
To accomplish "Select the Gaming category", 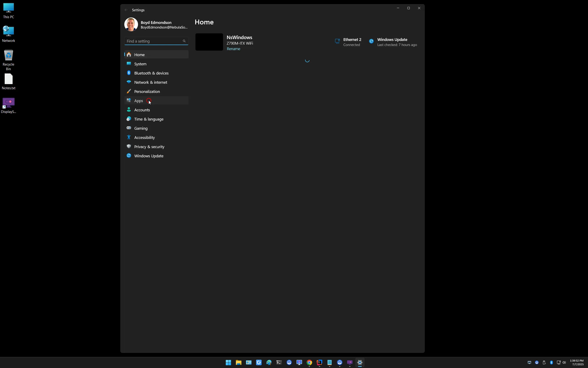I will tap(156, 128).
